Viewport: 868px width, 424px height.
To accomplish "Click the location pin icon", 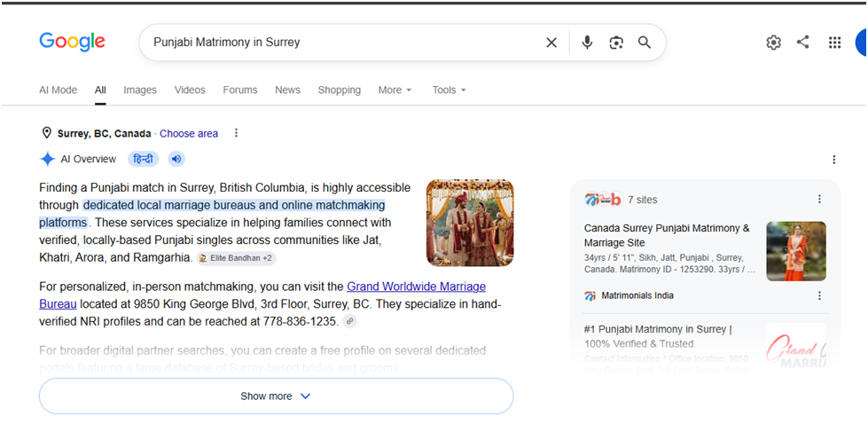I will pyautogui.click(x=46, y=133).
